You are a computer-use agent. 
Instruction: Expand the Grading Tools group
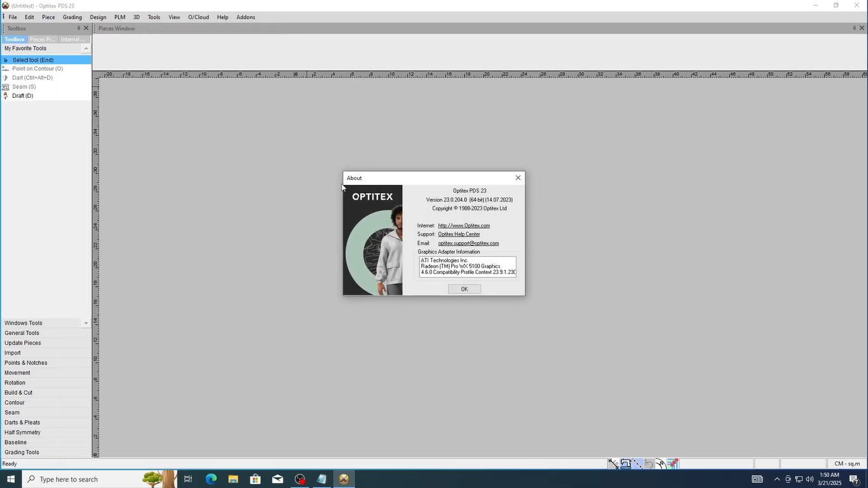[x=22, y=452]
